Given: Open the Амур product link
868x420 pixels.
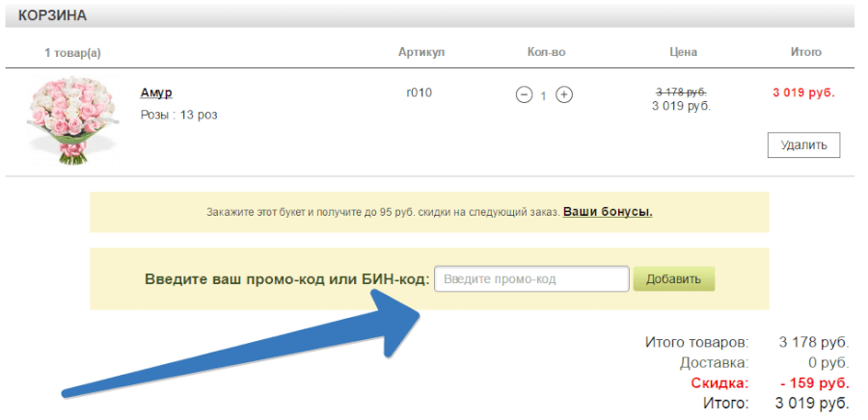Looking at the screenshot, I should (x=156, y=92).
